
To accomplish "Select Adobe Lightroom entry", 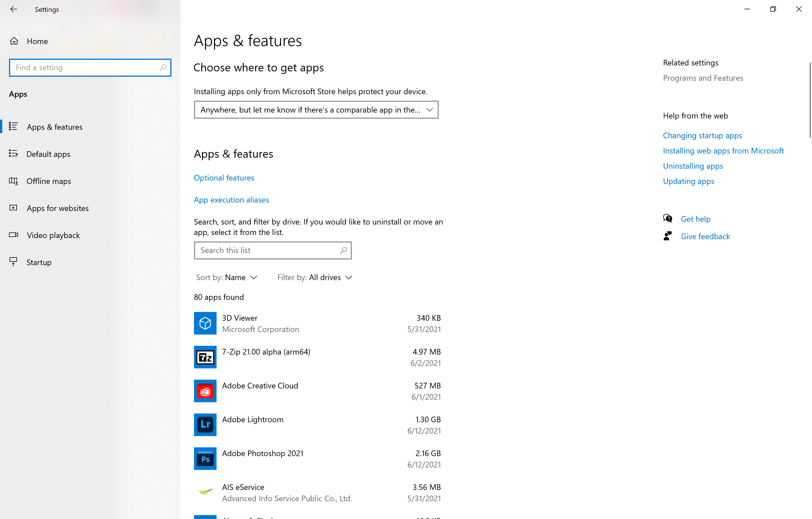I will click(317, 425).
